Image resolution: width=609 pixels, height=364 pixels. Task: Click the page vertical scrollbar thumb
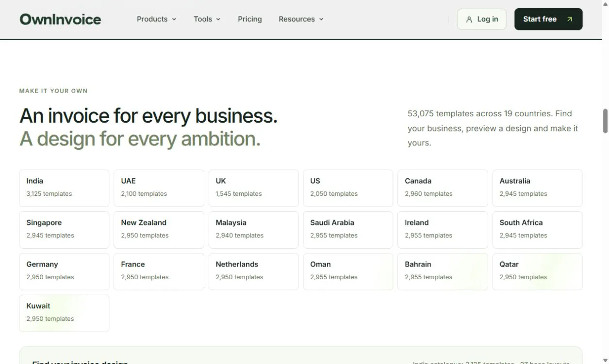click(605, 121)
